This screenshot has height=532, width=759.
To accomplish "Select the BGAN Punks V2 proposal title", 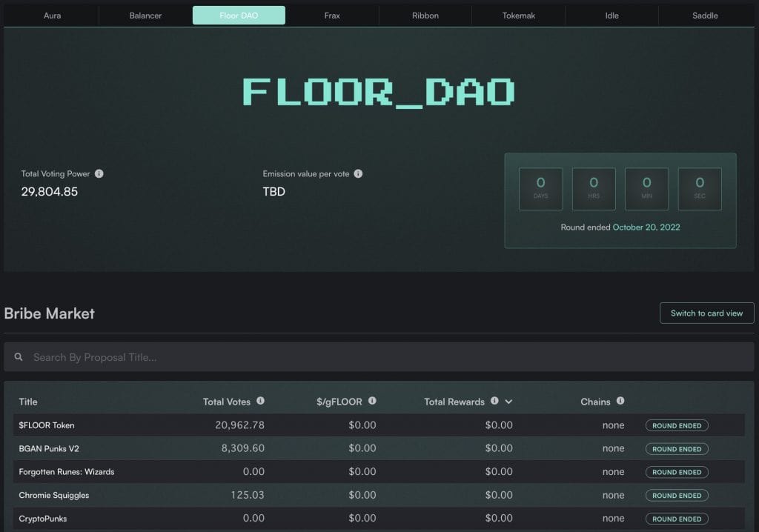I will click(49, 449).
